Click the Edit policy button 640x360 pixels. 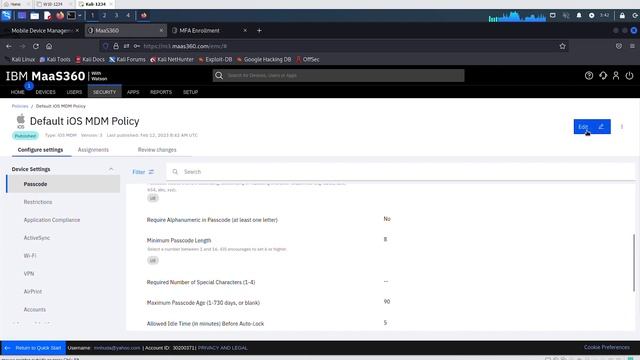(592, 127)
